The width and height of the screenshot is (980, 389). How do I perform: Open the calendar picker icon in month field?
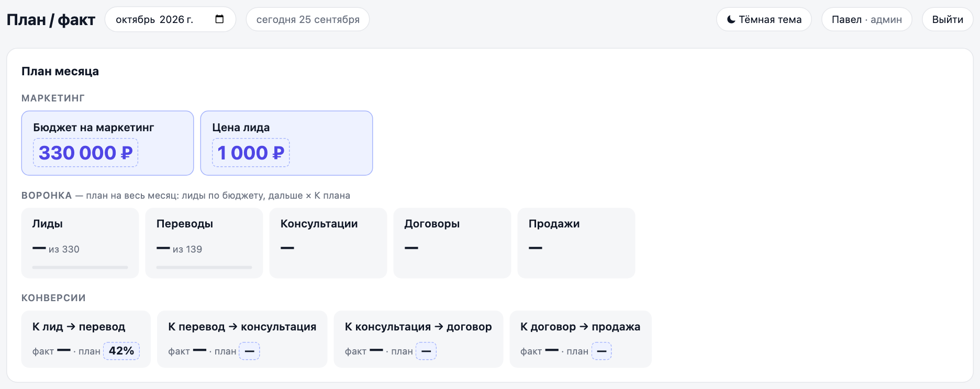coord(219,19)
